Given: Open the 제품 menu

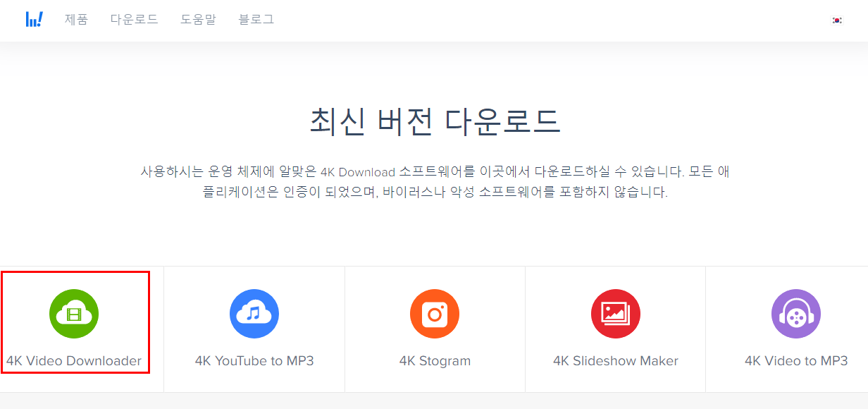Looking at the screenshot, I should [76, 20].
